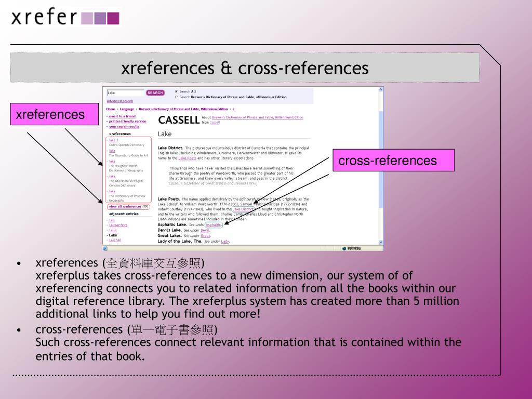Open the adjacent entry 'Lais'
Image resolution: width=532 pixels, height=399 pixels.
click(112, 220)
